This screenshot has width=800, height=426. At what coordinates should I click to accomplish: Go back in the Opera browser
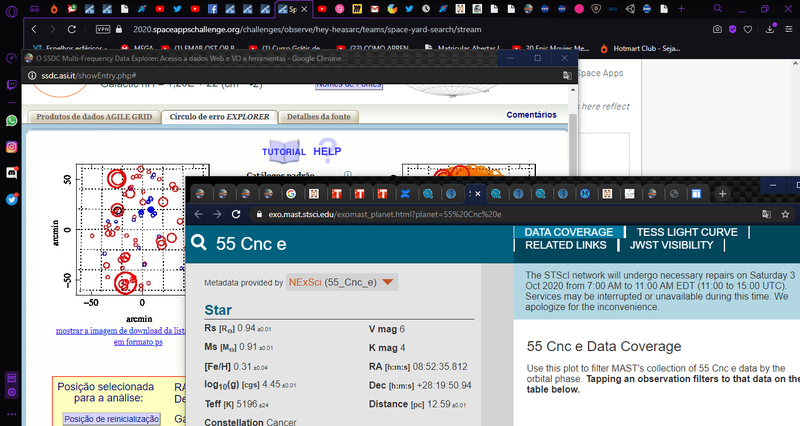(34, 29)
